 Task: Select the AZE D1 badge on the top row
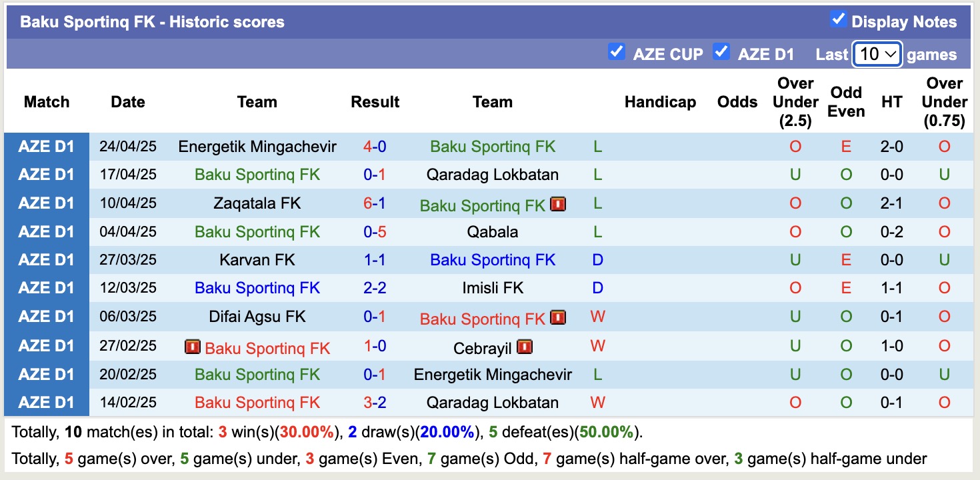46,146
